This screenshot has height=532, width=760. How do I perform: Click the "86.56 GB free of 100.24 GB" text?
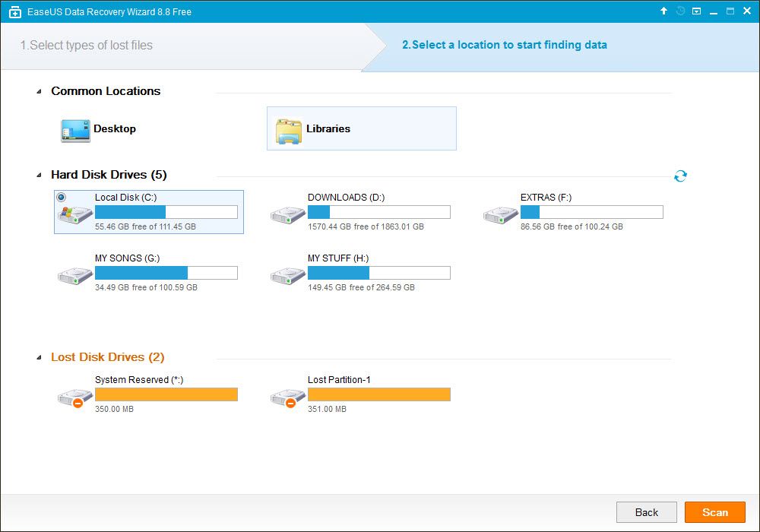point(572,226)
